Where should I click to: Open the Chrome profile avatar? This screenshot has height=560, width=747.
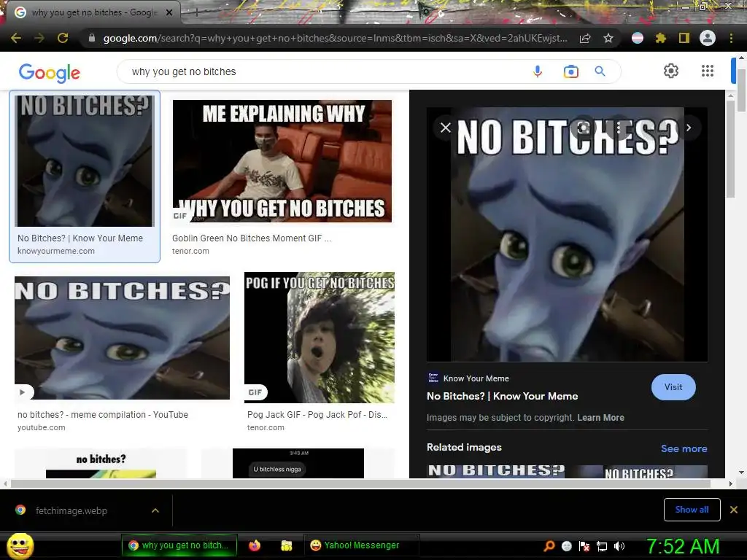[708, 38]
